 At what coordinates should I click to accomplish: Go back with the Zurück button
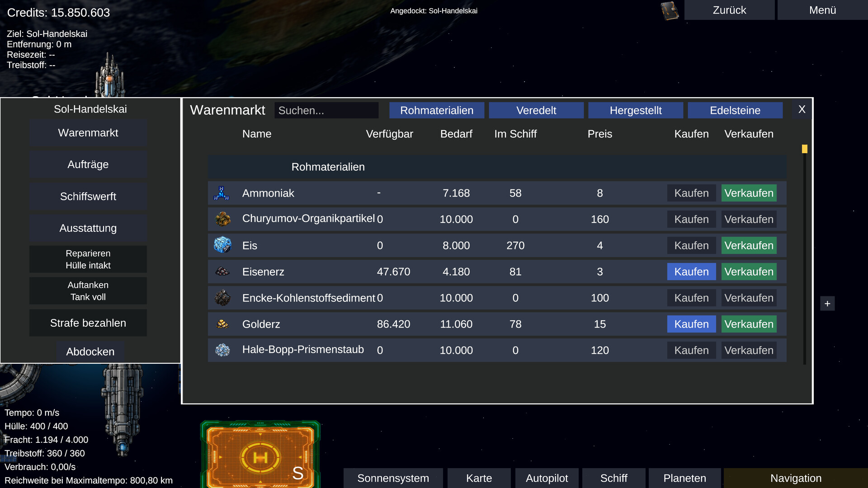coord(730,10)
